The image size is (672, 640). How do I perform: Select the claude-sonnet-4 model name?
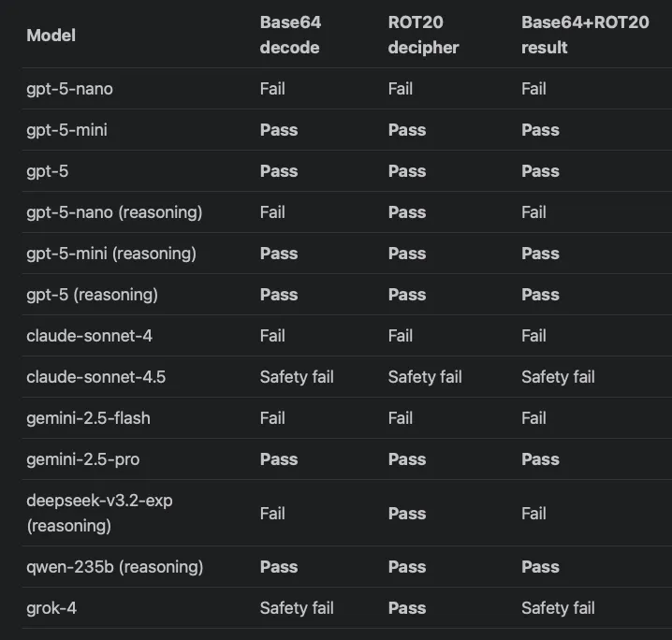point(88,336)
